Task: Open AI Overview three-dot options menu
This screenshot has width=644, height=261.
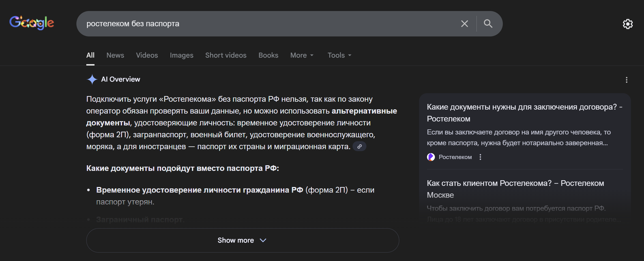Action: click(x=626, y=80)
